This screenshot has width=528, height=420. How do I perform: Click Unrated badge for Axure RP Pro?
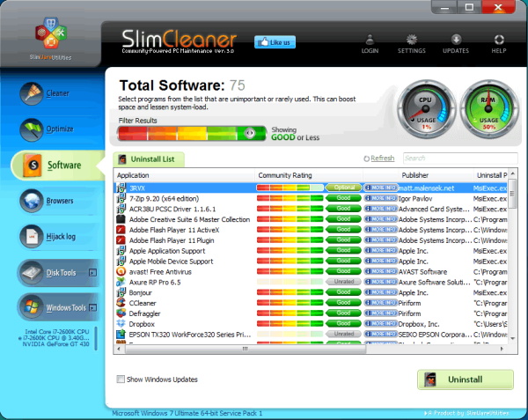(x=343, y=282)
